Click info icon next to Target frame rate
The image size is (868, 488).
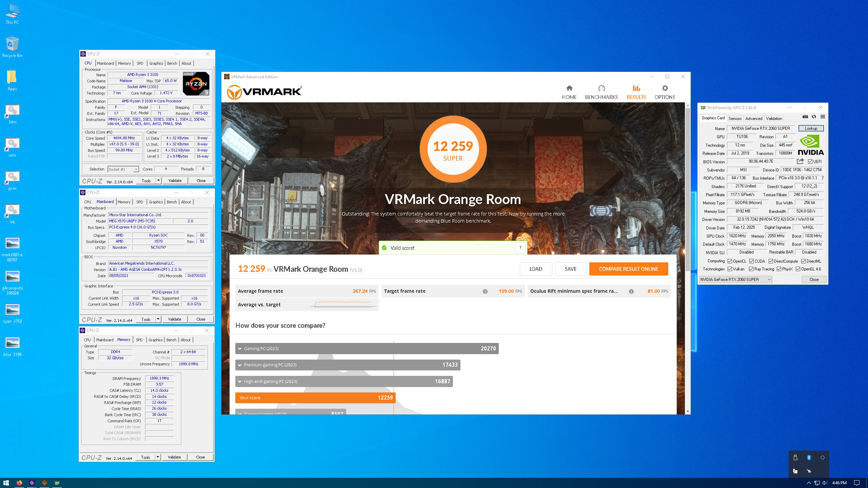[485, 291]
